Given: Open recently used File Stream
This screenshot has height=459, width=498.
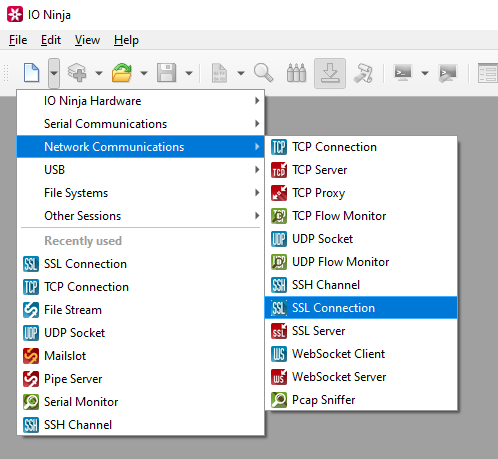Looking at the screenshot, I should pyautogui.click(x=141, y=310).
